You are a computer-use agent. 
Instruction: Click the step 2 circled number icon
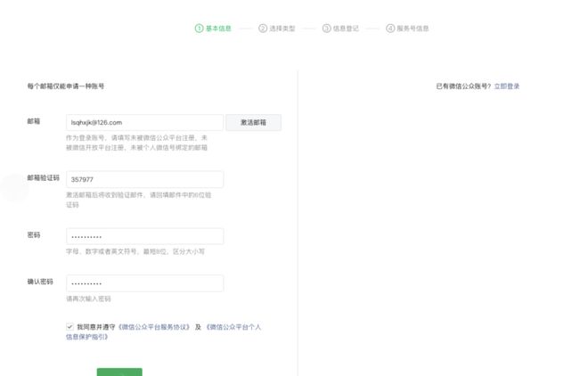263,29
